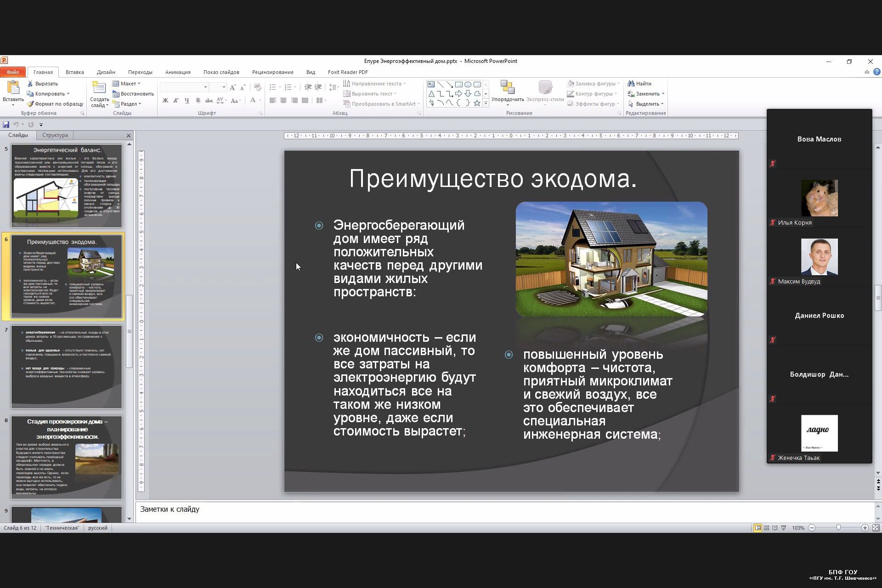Image resolution: width=882 pixels, height=588 pixels.
Task: Switch to the Дизайн ribbon tab
Action: (x=106, y=72)
